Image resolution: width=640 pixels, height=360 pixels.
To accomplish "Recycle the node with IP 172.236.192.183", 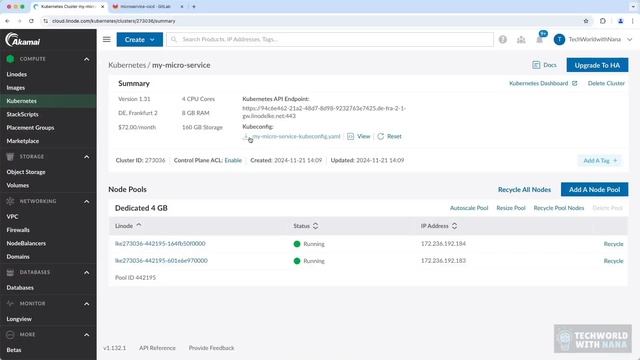I will pos(613,261).
